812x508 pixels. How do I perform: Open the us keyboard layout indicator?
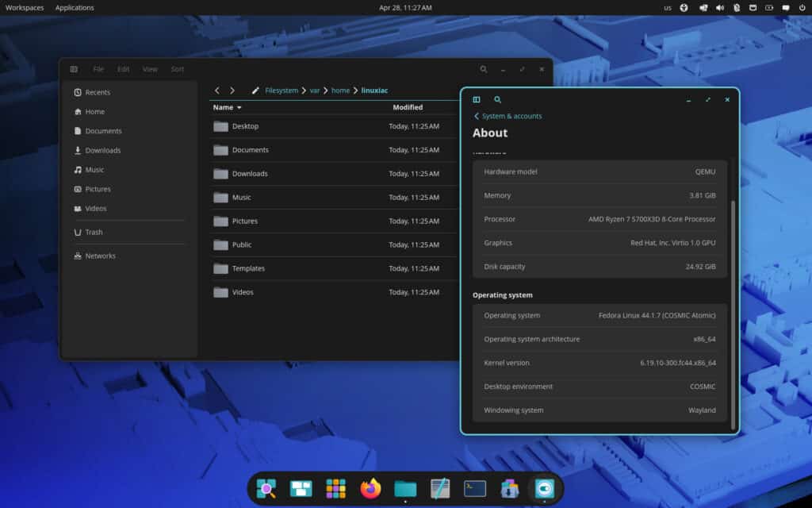pos(668,7)
